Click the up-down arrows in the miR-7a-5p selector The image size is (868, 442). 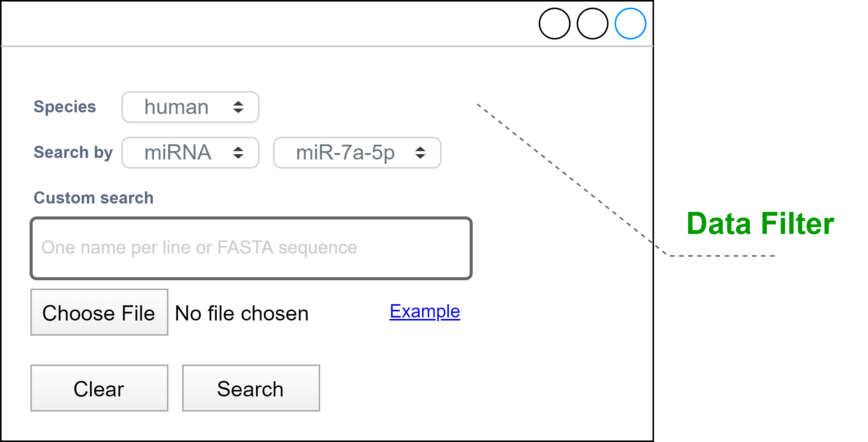point(420,153)
